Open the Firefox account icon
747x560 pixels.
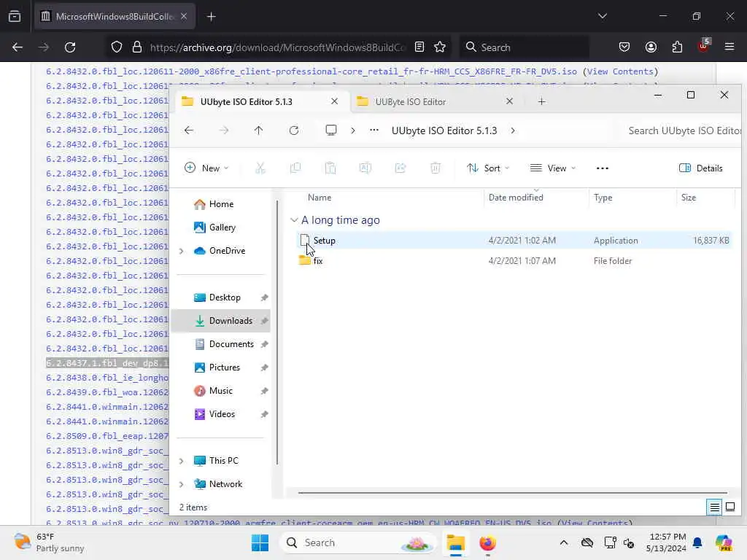651,47
